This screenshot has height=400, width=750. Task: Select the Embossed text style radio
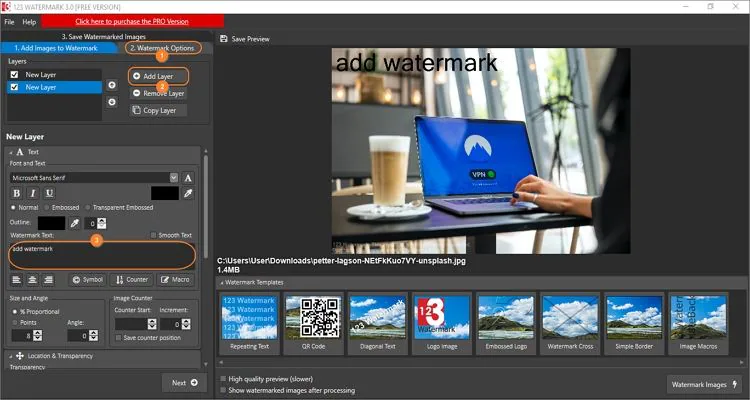click(47, 208)
